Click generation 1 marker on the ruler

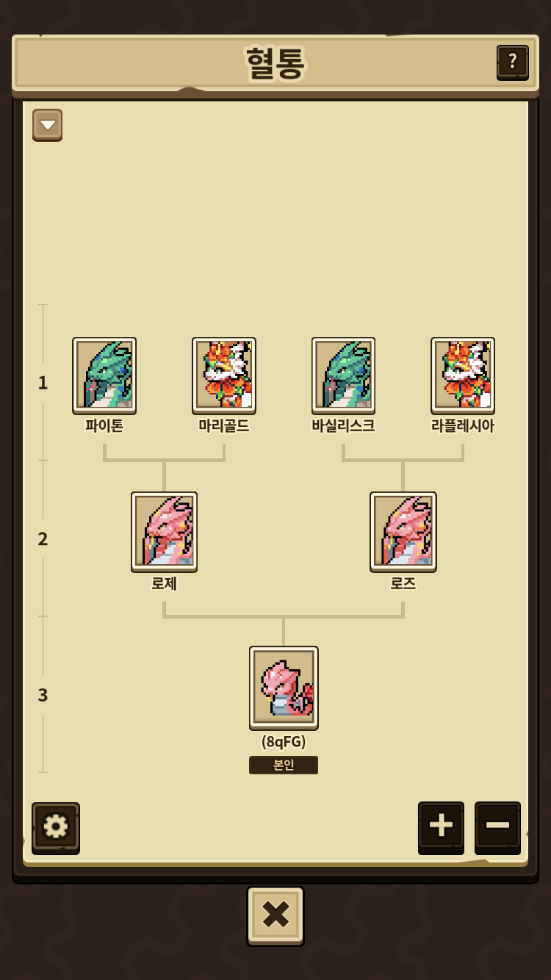pos(43,383)
